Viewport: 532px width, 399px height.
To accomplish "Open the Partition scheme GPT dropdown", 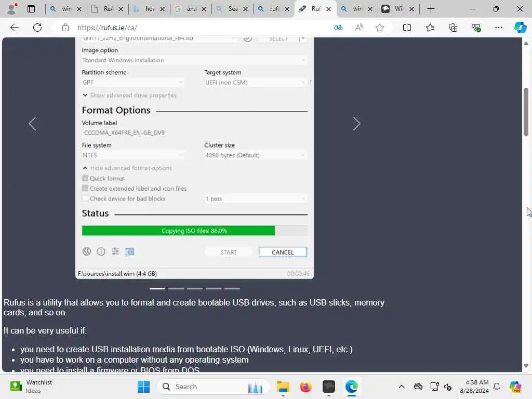I will [x=133, y=83].
